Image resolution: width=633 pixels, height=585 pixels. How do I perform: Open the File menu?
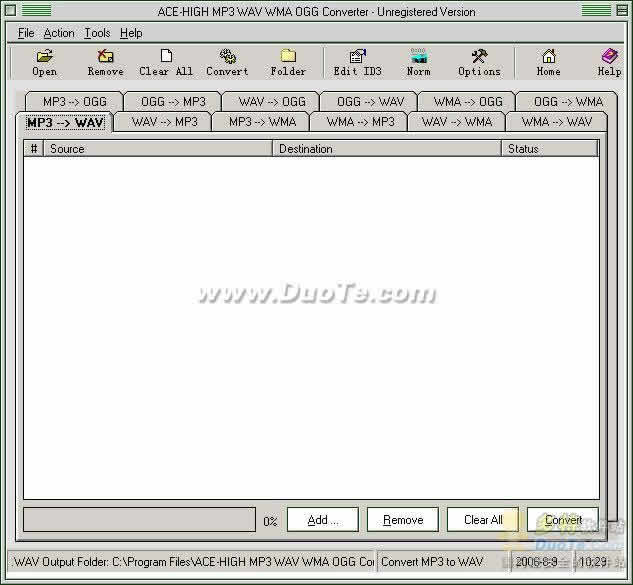pos(26,33)
